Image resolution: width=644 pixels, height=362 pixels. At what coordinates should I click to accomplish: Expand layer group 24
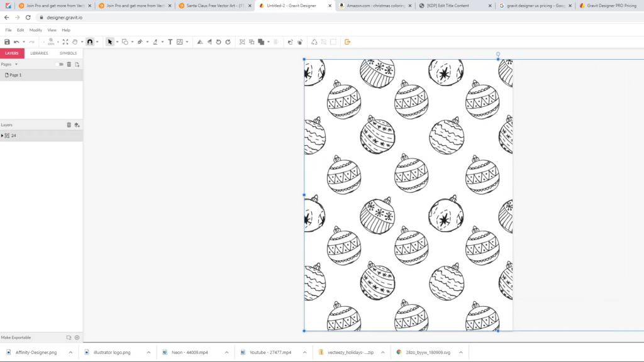point(3,136)
